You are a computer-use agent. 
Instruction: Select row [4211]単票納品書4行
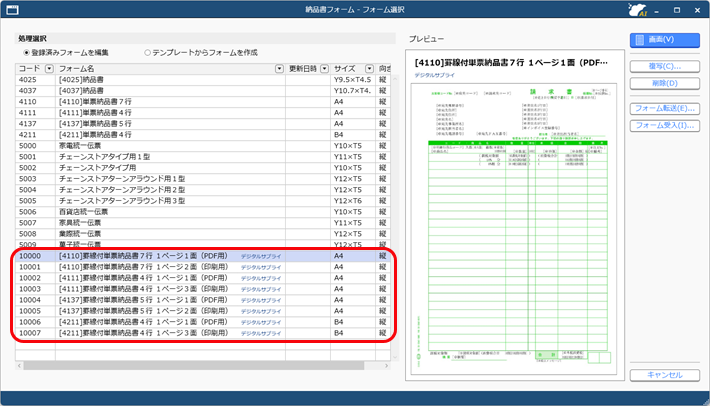[203, 135]
